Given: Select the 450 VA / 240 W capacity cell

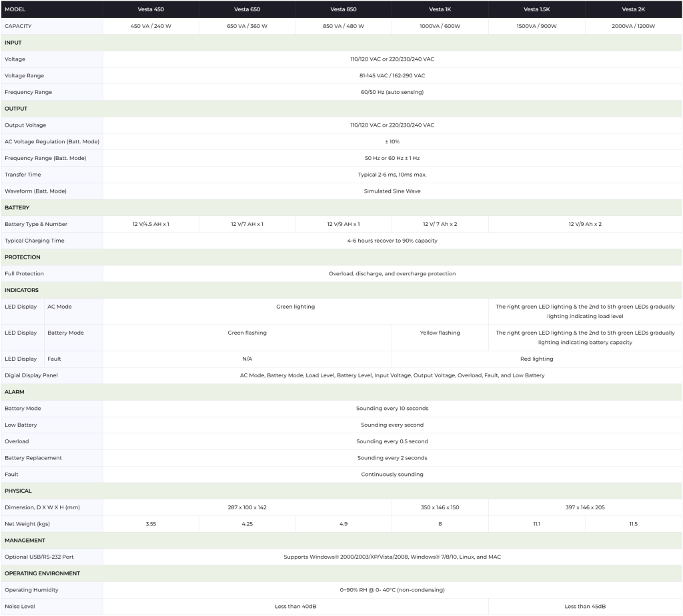Looking at the screenshot, I should [x=151, y=26].
